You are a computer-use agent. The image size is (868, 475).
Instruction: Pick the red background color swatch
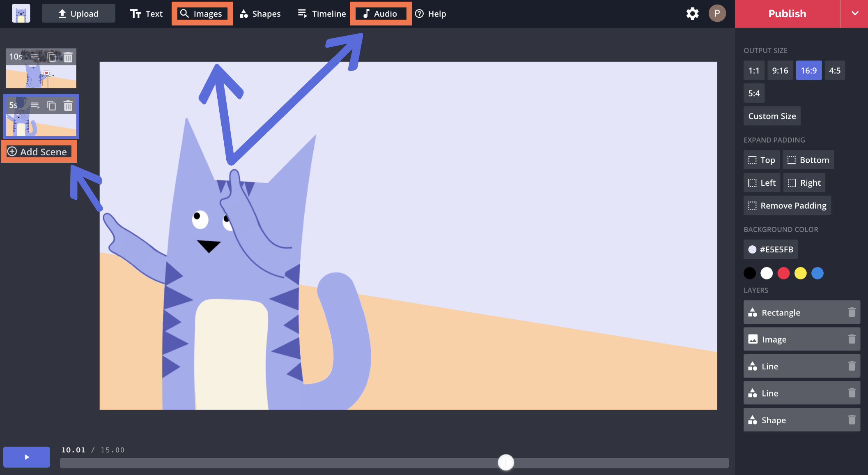pyautogui.click(x=783, y=273)
